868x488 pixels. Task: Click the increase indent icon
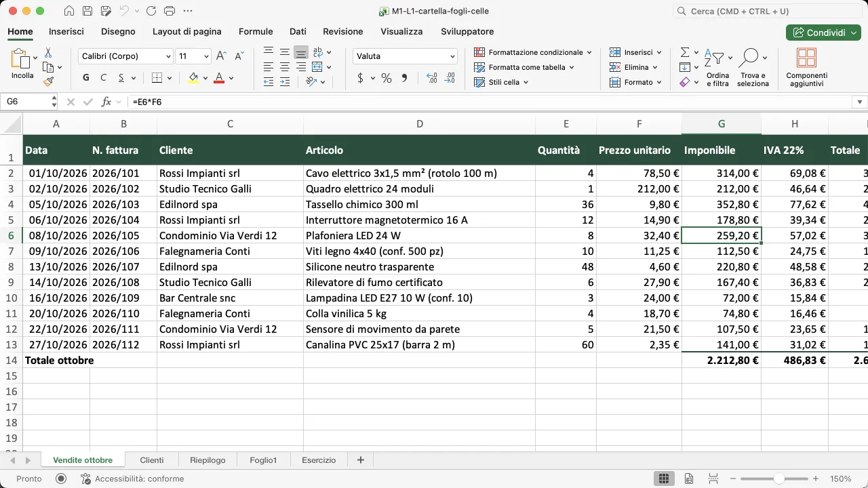pos(285,81)
